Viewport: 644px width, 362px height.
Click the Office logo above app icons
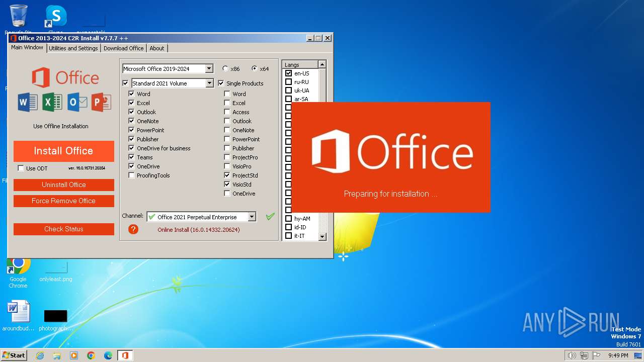65,78
